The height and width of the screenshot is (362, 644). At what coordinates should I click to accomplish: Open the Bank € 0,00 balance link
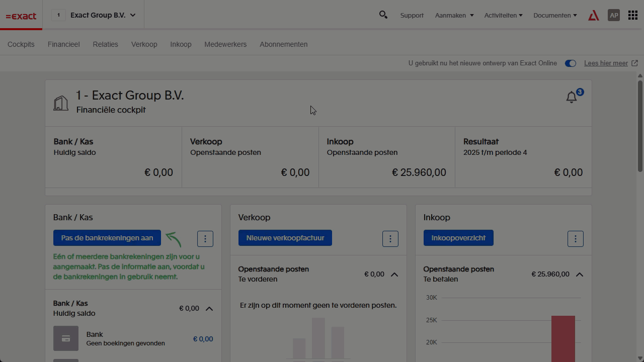pos(203,339)
